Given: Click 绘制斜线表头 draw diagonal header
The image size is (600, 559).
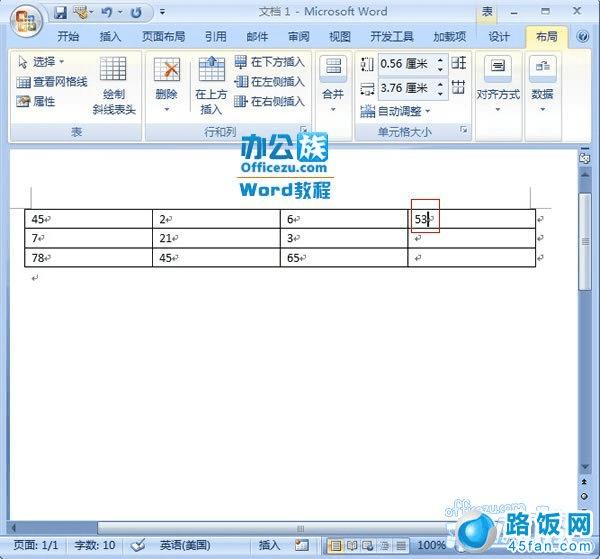Looking at the screenshot, I should [x=114, y=86].
